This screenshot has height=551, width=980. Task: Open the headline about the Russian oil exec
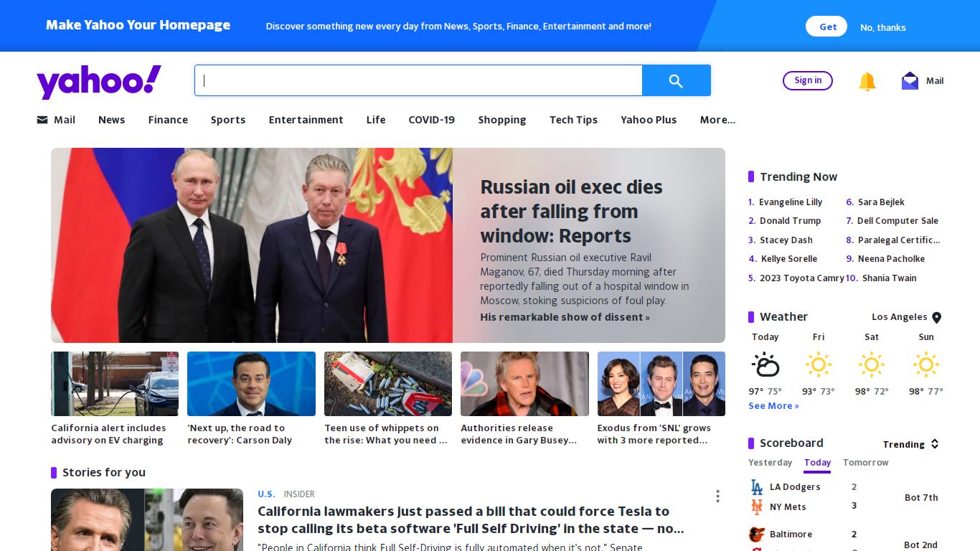coord(572,212)
